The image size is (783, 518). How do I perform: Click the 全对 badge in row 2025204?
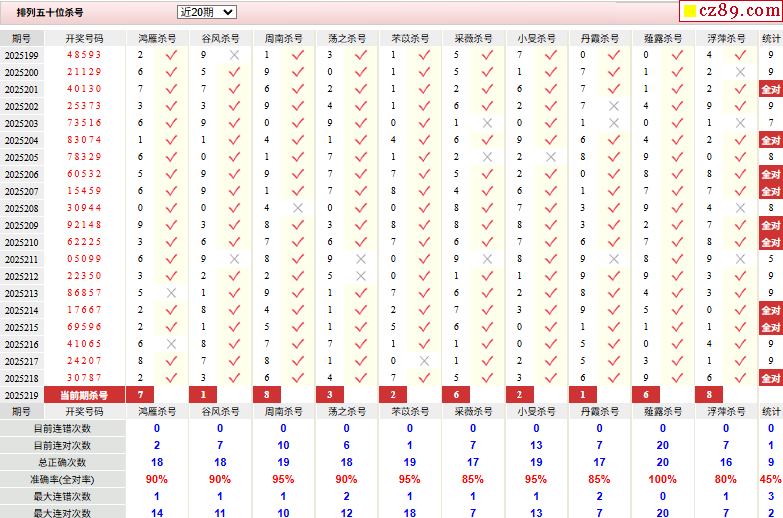771,140
